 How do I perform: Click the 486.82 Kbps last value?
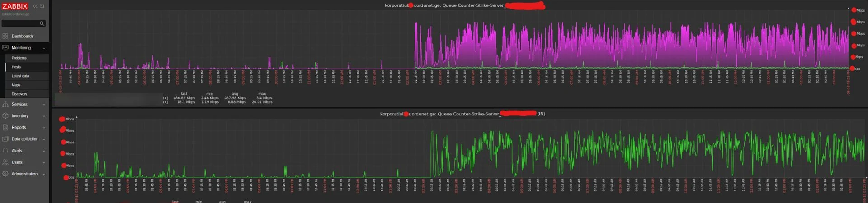coord(184,98)
